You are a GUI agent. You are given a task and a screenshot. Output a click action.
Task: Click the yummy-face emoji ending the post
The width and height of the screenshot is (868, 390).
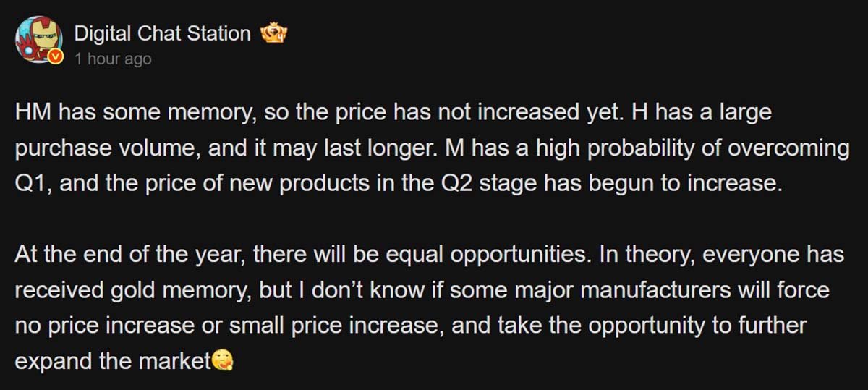pyautogui.click(x=223, y=361)
